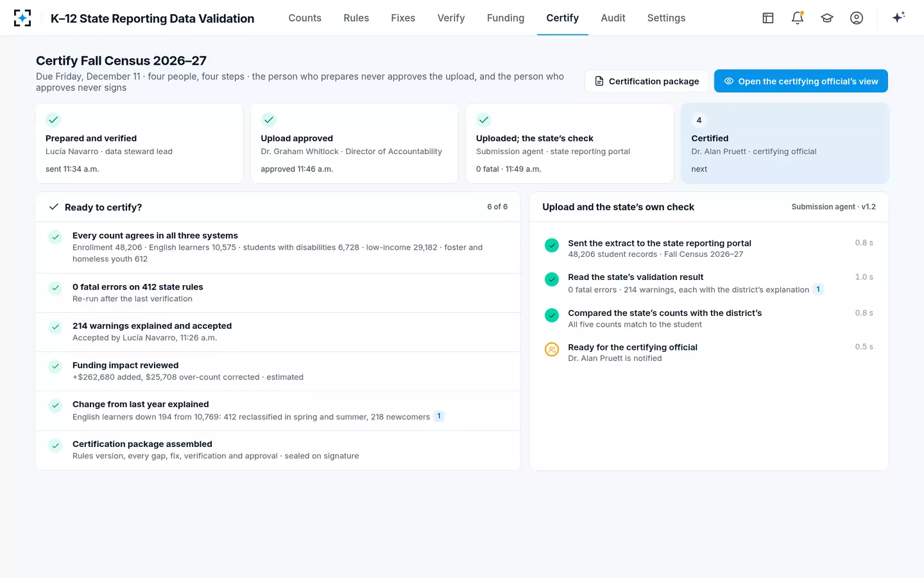Screen dimensions: 924x578
Task: Click the 6 of 6 counter
Action: 497,207
